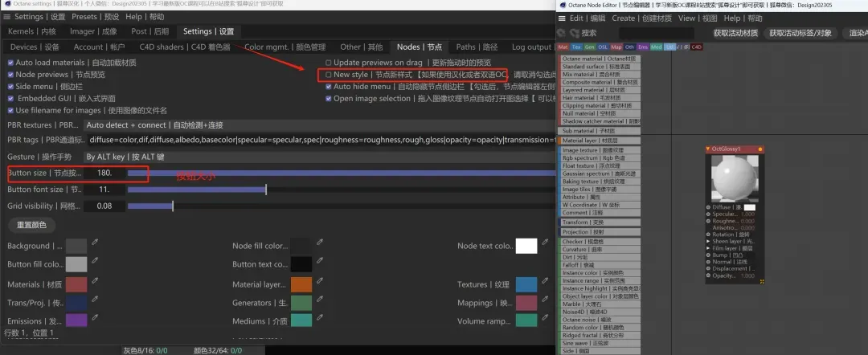Click the OctGlossy1 sphere preview thumbnail
Screen dimensions: 868x355
pyautogui.click(x=735, y=178)
